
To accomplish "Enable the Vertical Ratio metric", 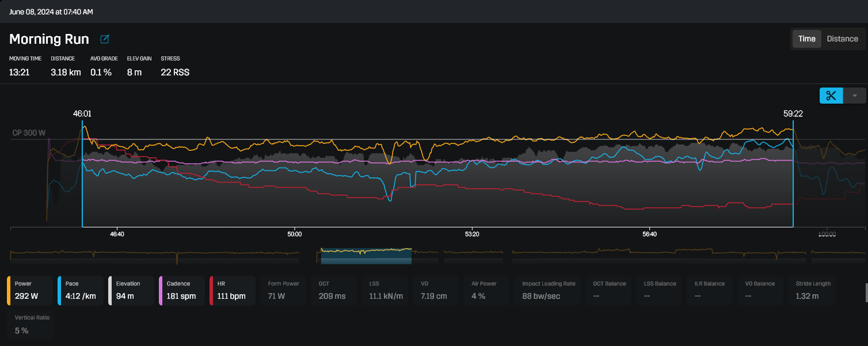I will point(32,325).
